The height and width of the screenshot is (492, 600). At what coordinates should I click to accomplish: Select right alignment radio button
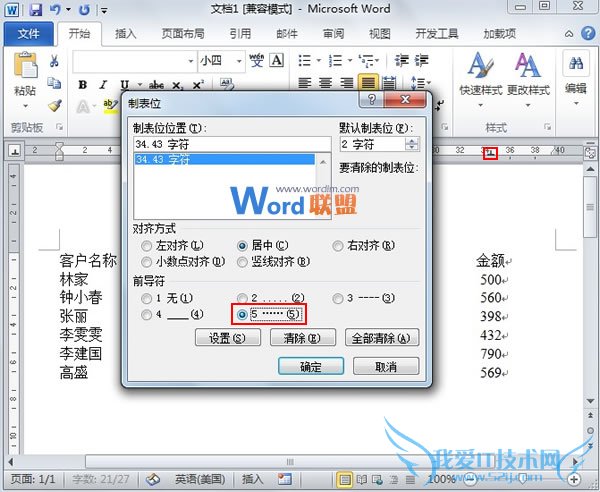[x=338, y=246]
